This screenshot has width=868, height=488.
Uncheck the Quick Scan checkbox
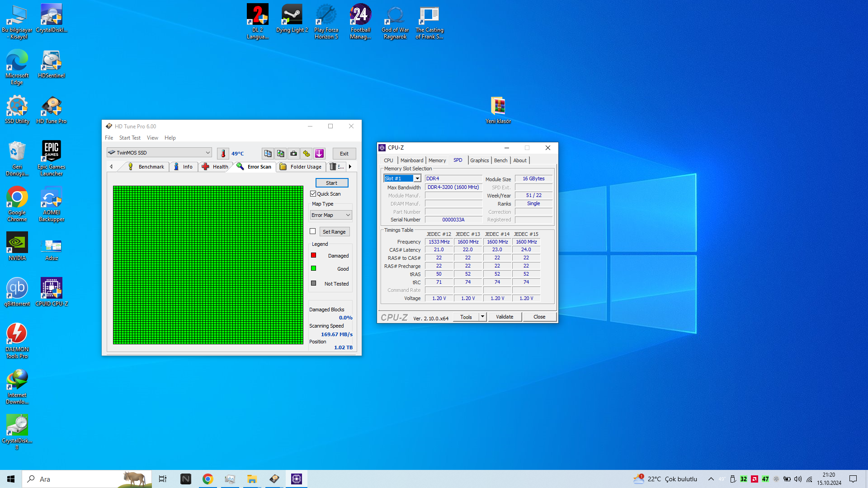[313, 194]
